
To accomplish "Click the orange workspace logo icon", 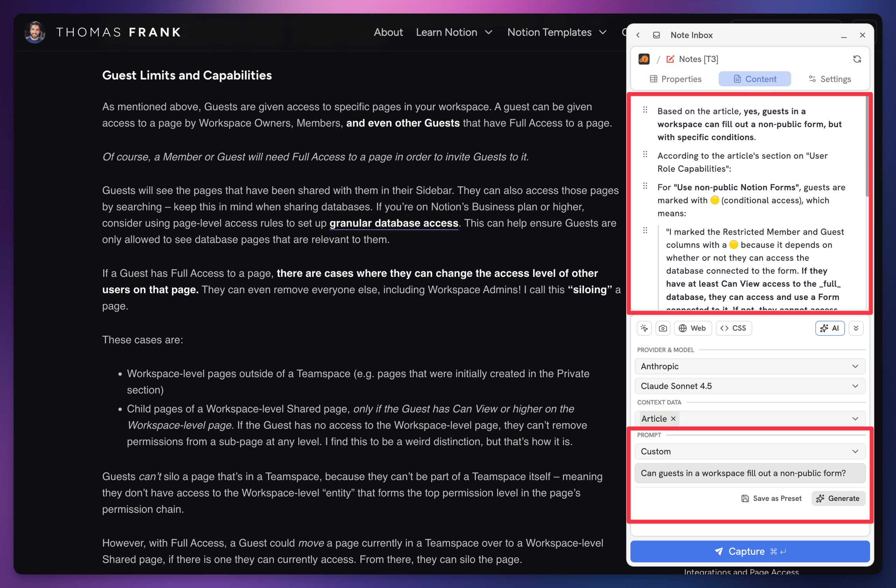I will pyautogui.click(x=644, y=59).
